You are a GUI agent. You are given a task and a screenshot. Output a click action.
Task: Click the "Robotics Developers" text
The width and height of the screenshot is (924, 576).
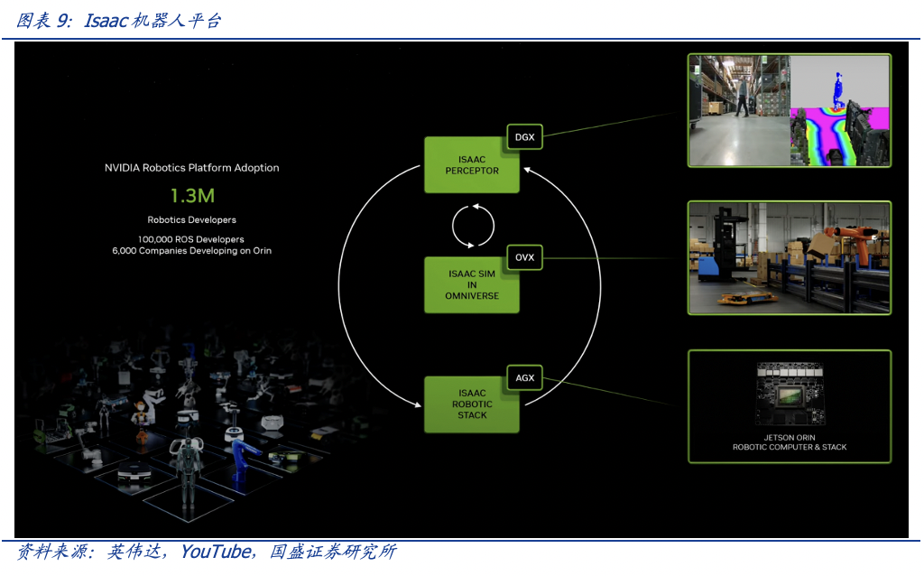tap(191, 220)
